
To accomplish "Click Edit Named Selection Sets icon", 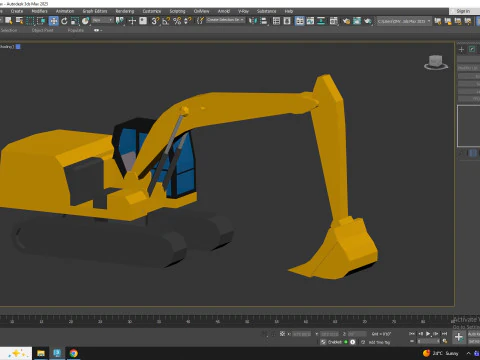I will pos(200,21).
